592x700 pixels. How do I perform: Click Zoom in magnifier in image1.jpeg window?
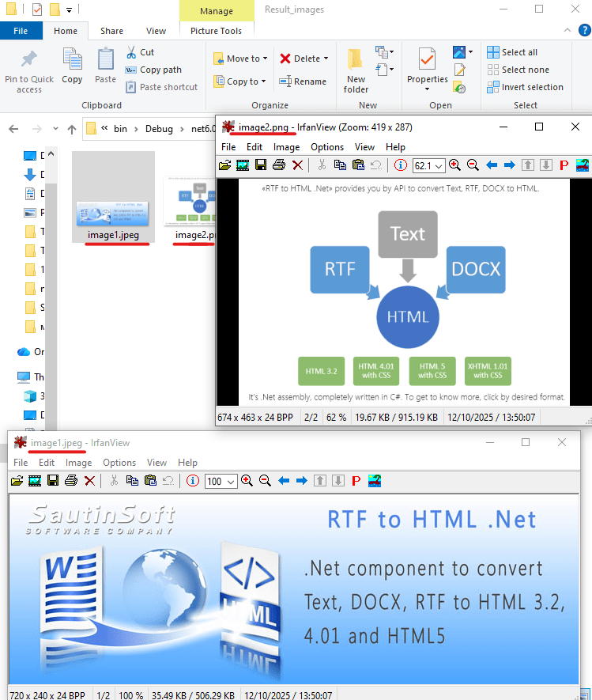[x=247, y=481]
